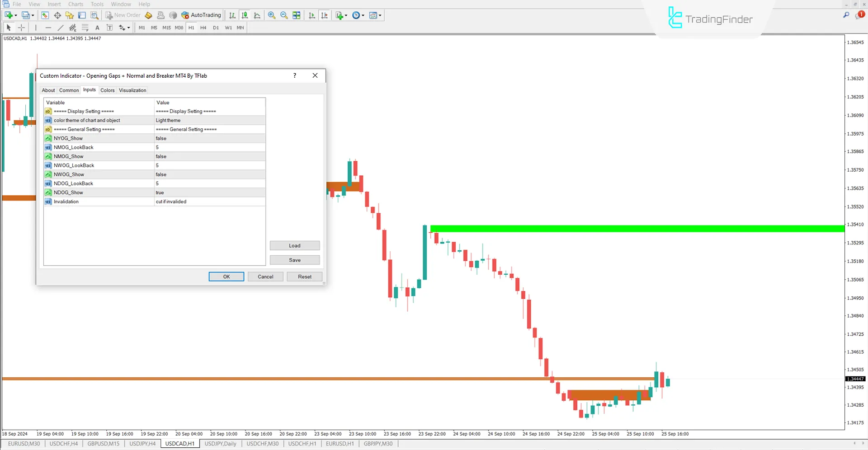Switch chart to Bar Chart icon

click(x=232, y=15)
